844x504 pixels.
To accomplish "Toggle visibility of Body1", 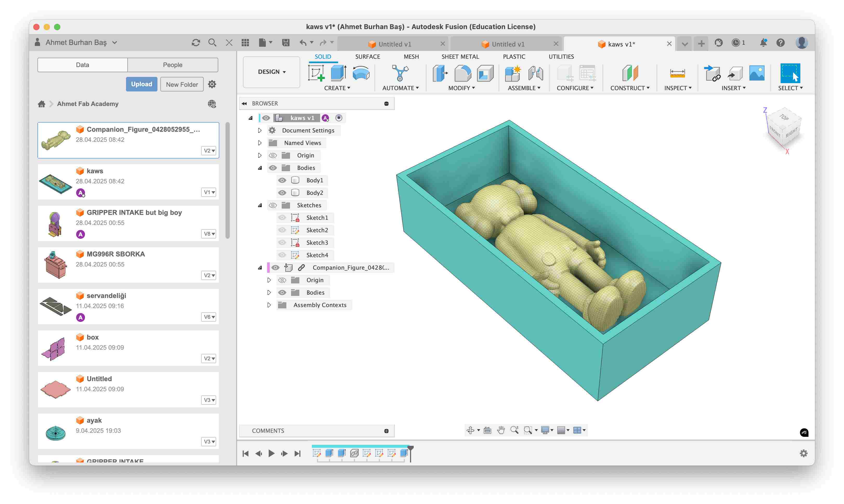I will pyautogui.click(x=282, y=180).
